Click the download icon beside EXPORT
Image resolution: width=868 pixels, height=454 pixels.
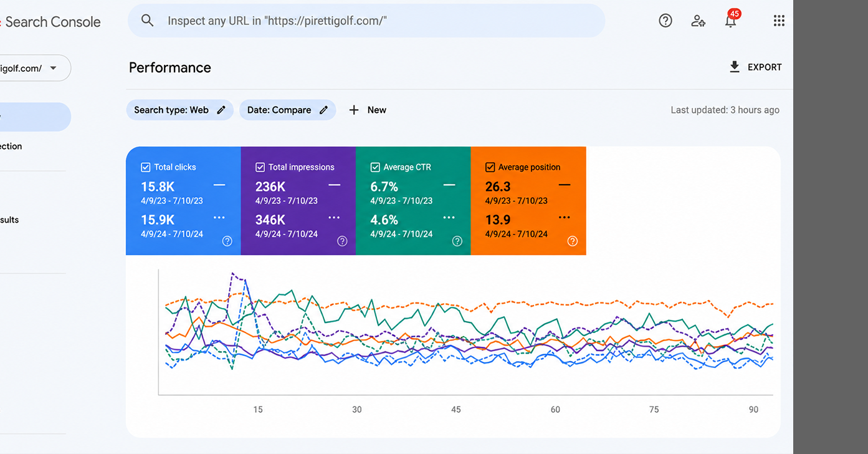pos(735,67)
